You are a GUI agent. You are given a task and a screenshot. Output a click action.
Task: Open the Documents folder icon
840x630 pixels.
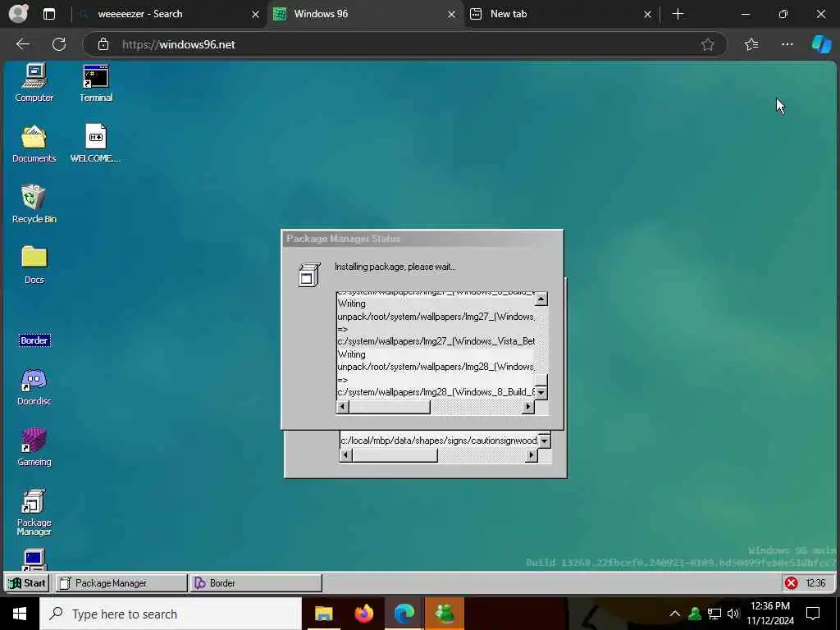pos(34,143)
